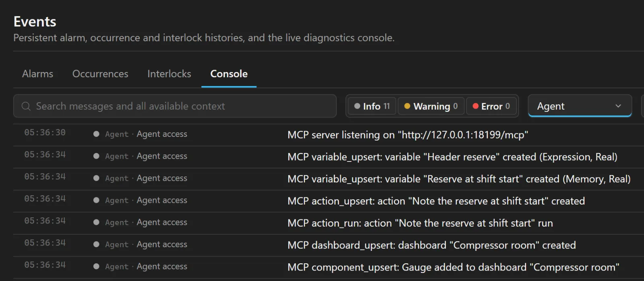
Task: Toggle the Warning severity filter
Action: 431,106
